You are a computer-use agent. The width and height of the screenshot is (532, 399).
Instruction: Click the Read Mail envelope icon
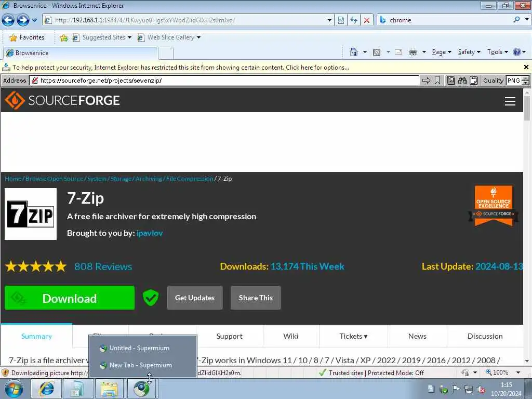(398, 52)
